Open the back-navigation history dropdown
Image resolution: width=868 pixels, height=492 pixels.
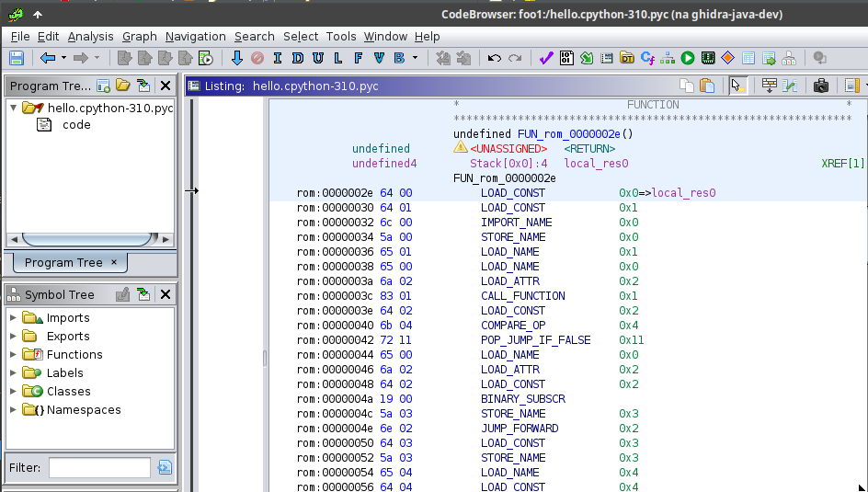coord(63,58)
